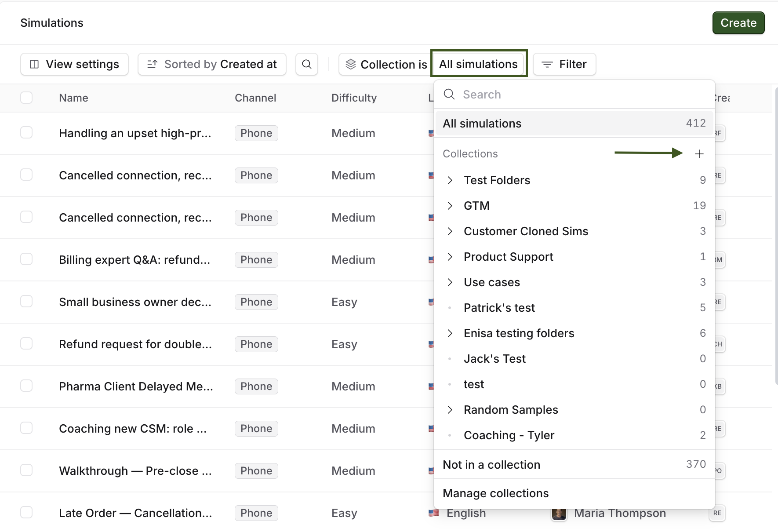The image size is (778, 532).
Task: Open Sorted by Created at button
Action: click(x=212, y=64)
